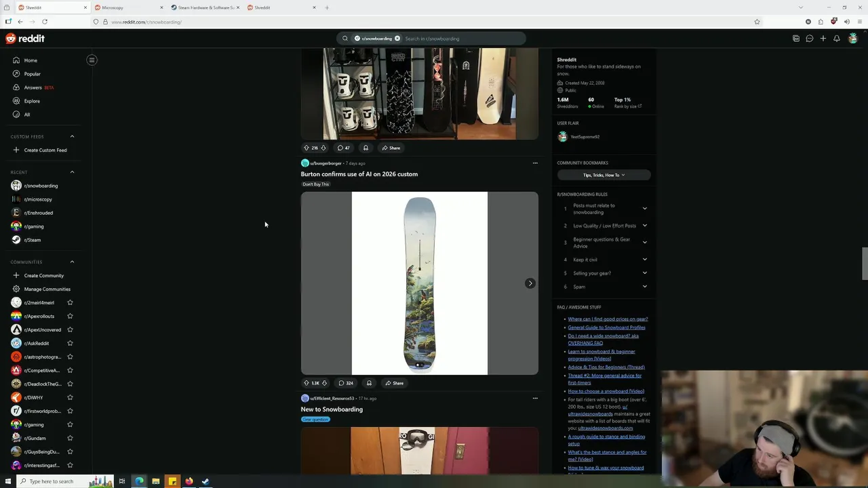Open General Guide to Snowboard Profiles link
Viewport: 868px width, 488px height.
coord(606,327)
